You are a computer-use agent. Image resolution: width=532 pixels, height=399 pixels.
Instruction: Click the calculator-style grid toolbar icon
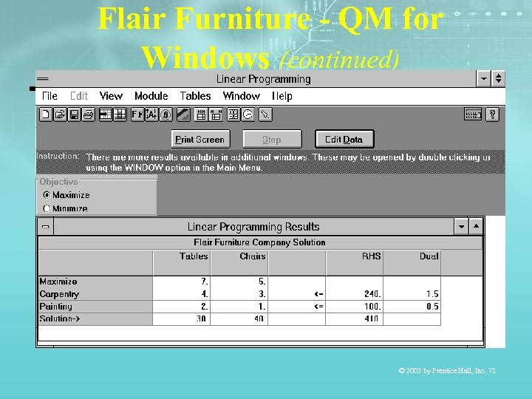pyautogui.click(x=233, y=115)
